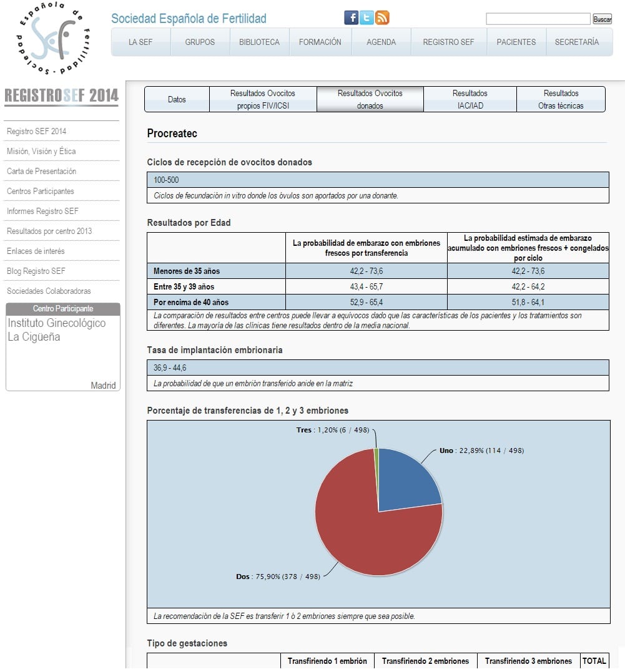625x672 pixels.
Task: Open the Enlaces de interés link
Action: pyautogui.click(x=36, y=251)
